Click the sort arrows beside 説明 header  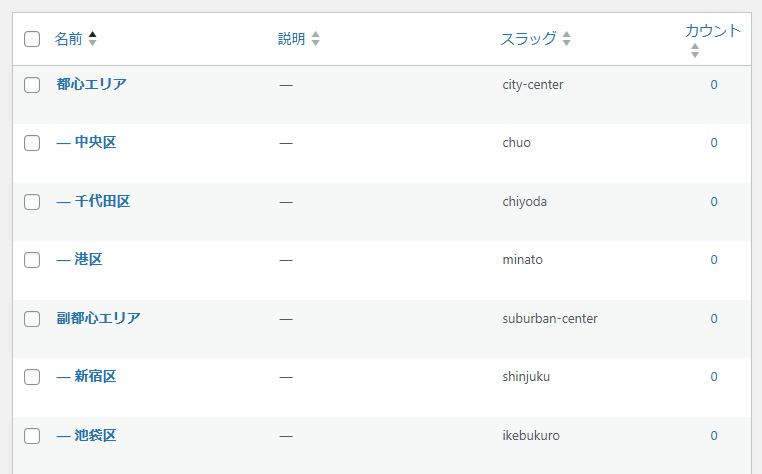tap(316, 39)
